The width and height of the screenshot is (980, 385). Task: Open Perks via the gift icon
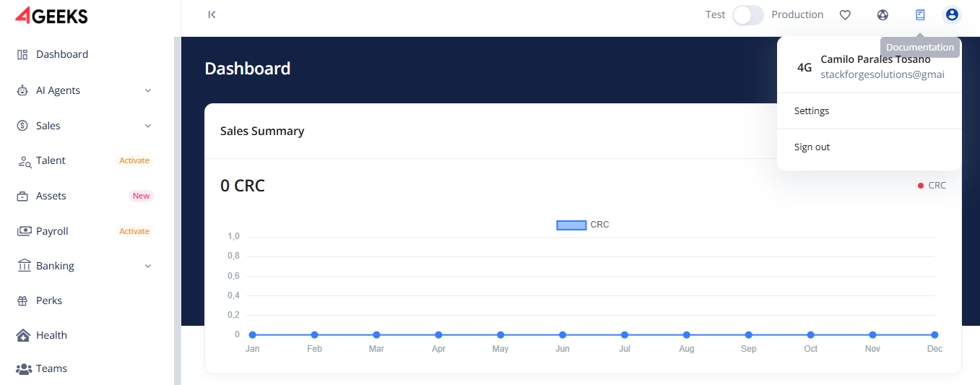coord(22,300)
